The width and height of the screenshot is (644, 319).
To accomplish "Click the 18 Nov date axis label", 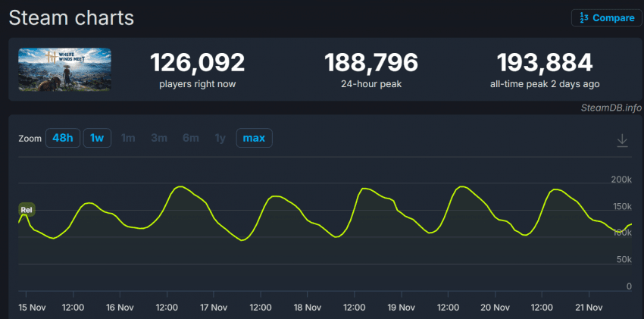I will tap(308, 308).
